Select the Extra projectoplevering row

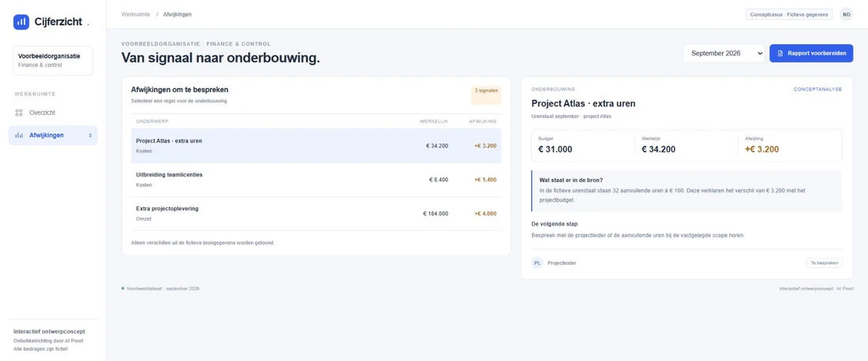[316, 214]
